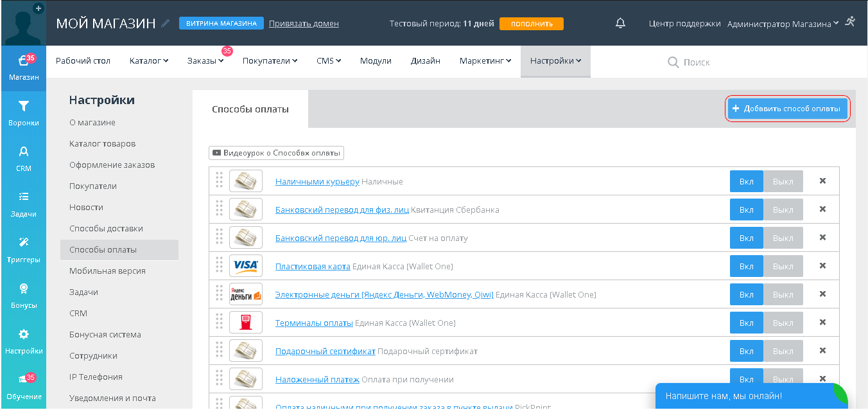868x410 pixels.
Task: Open the Воронки funnel icon in sidebar
Action: point(23,107)
